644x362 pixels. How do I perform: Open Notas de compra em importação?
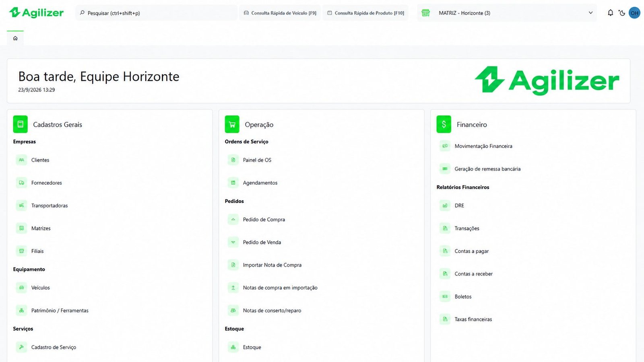click(280, 288)
